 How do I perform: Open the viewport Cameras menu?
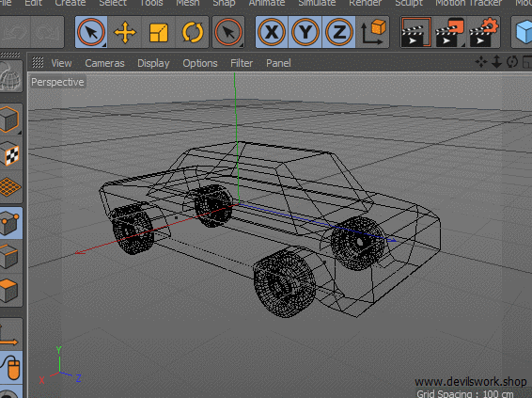tap(104, 63)
